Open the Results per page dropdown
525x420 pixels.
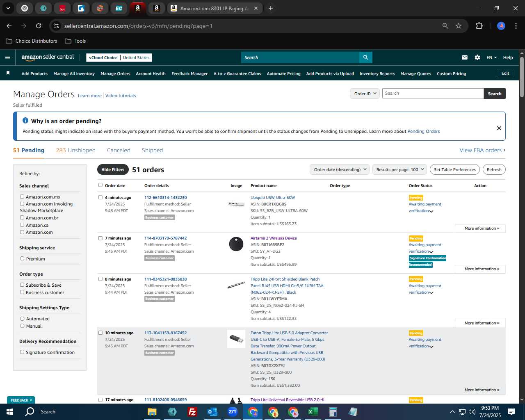pyautogui.click(x=400, y=169)
